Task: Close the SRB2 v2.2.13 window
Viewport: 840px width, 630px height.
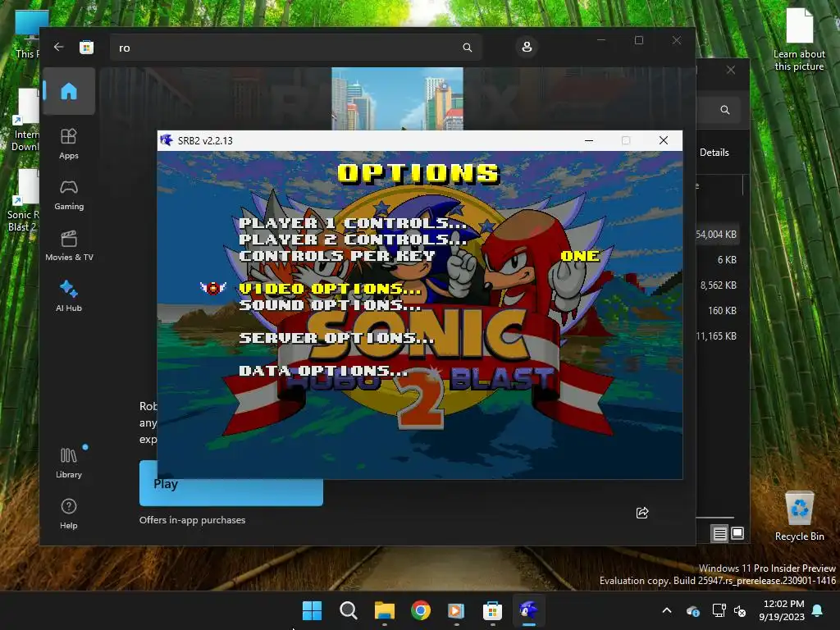Action: click(663, 140)
